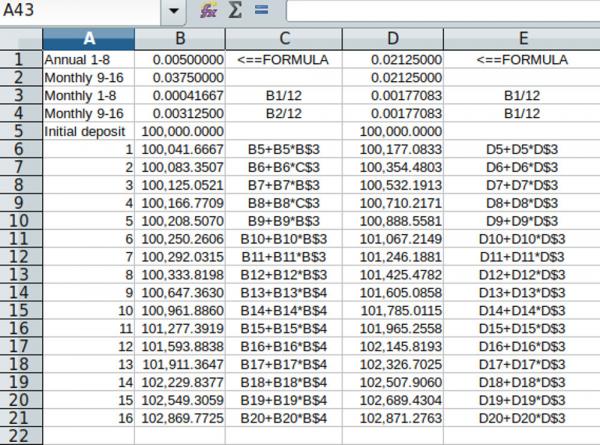This screenshot has width=600, height=445.
Task: Click the Sum sigma icon
Action: (x=235, y=12)
